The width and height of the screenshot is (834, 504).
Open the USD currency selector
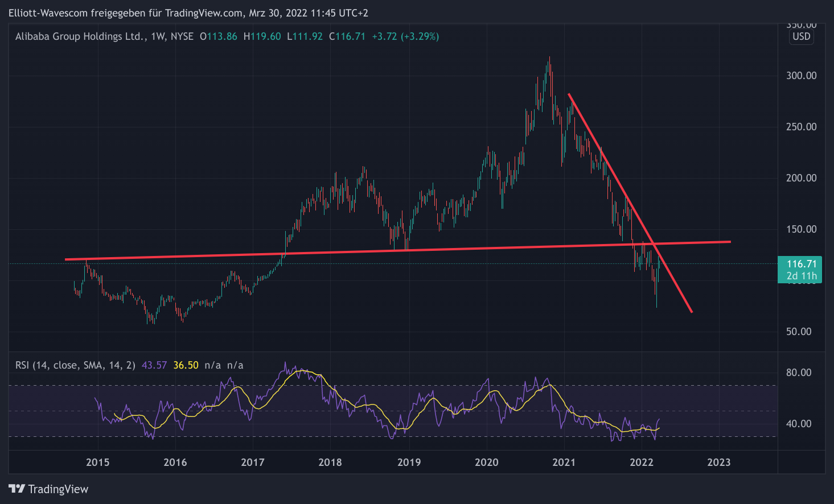click(802, 36)
